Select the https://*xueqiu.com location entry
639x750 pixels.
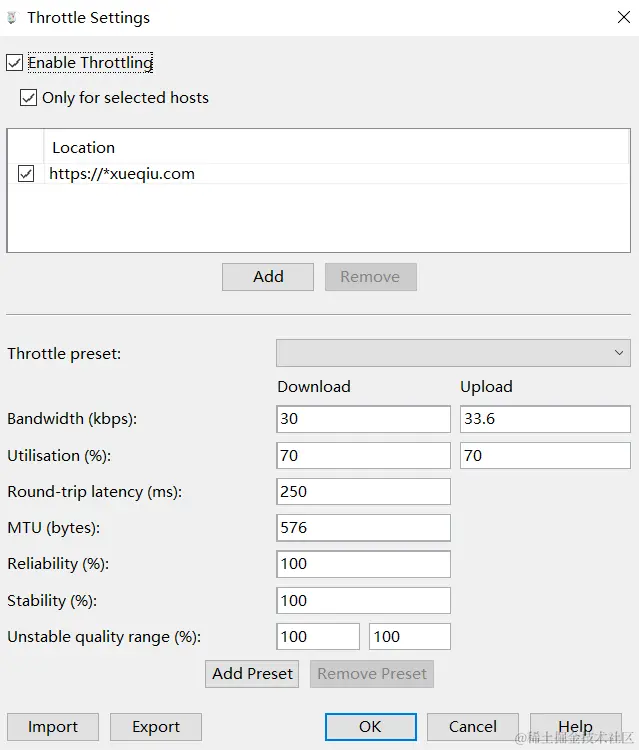[x=122, y=174]
